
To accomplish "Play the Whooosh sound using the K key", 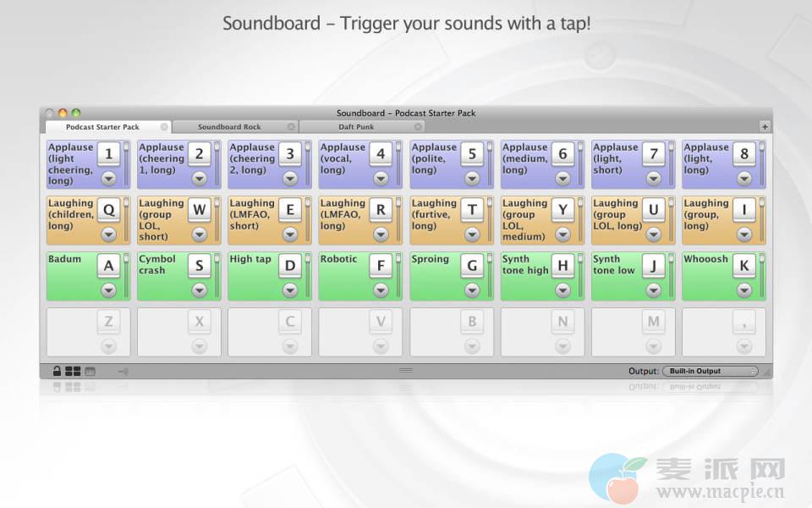I will (743, 266).
